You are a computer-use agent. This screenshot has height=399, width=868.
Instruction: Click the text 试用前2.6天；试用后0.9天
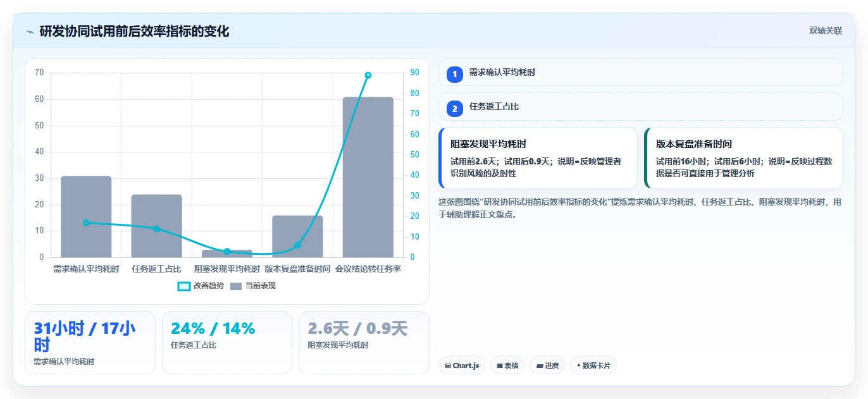(501, 161)
